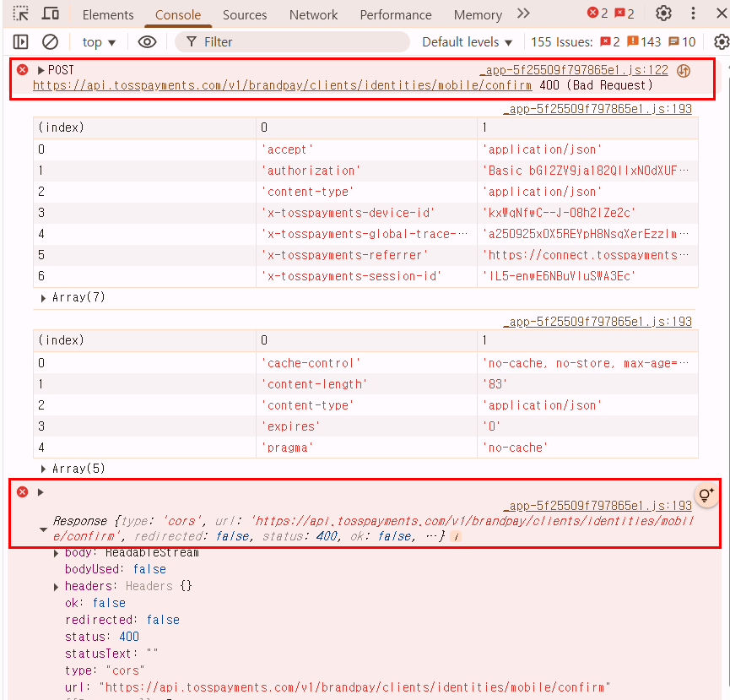Viewport: 730px width, 700px height.
Task: Click the 10 info issues badge
Action: coord(682,42)
